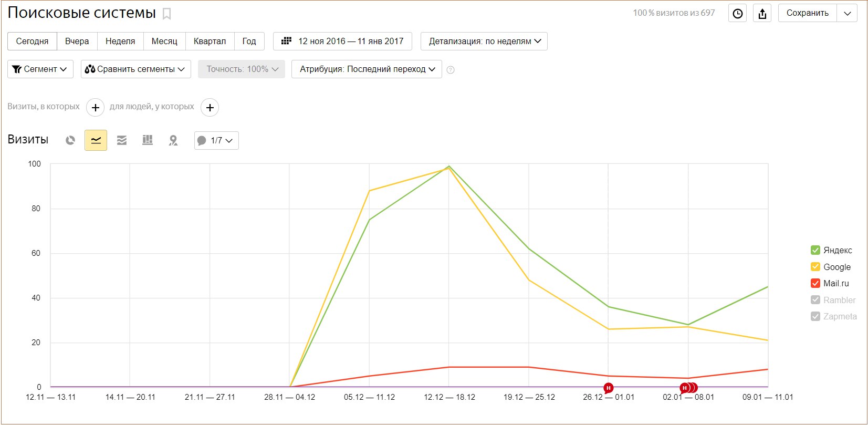Select the Неделя period tab

click(120, 41)
